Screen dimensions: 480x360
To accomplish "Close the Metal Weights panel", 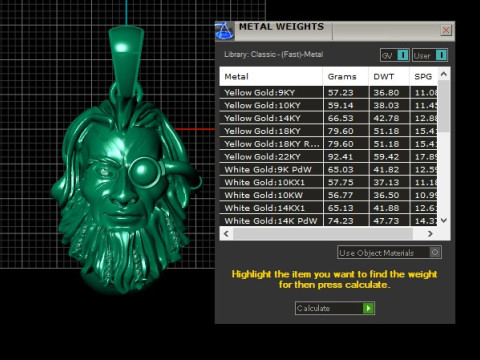I will (x=446, y=30).
